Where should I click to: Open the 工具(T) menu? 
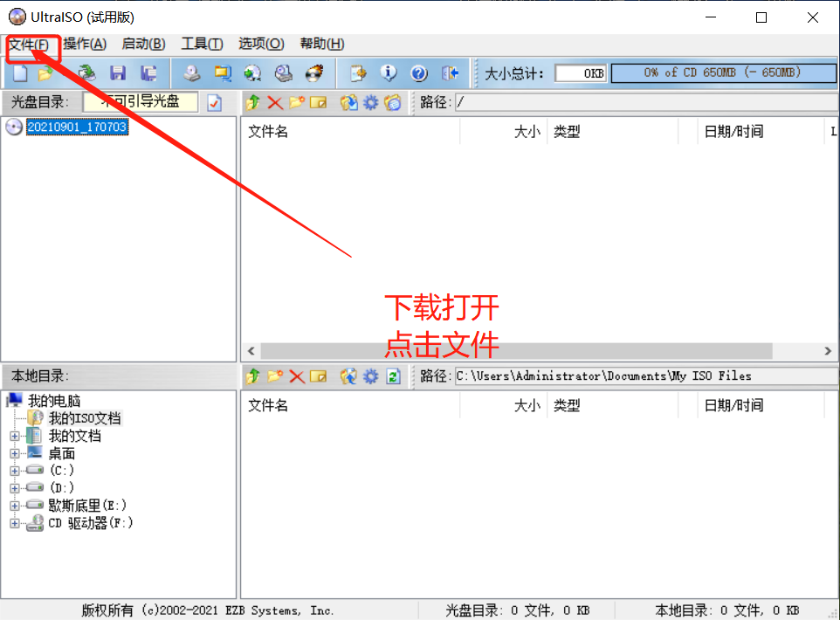point(202,44)
